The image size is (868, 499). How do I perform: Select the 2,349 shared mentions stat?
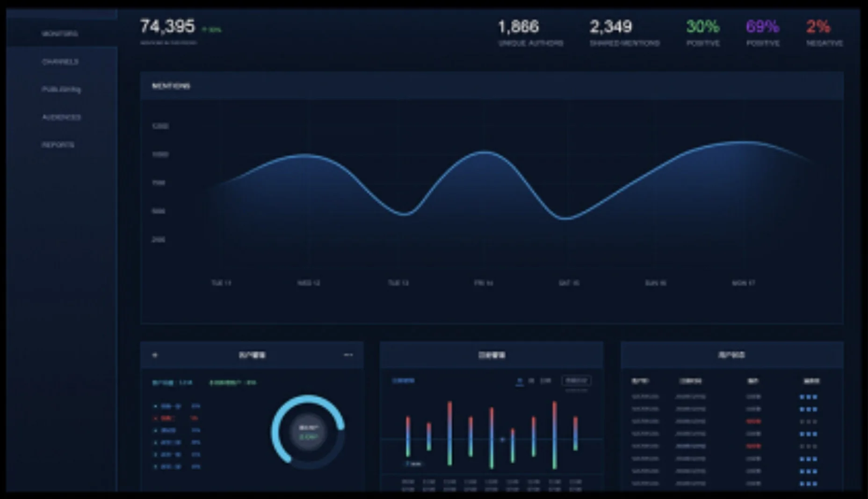(611, 27)
